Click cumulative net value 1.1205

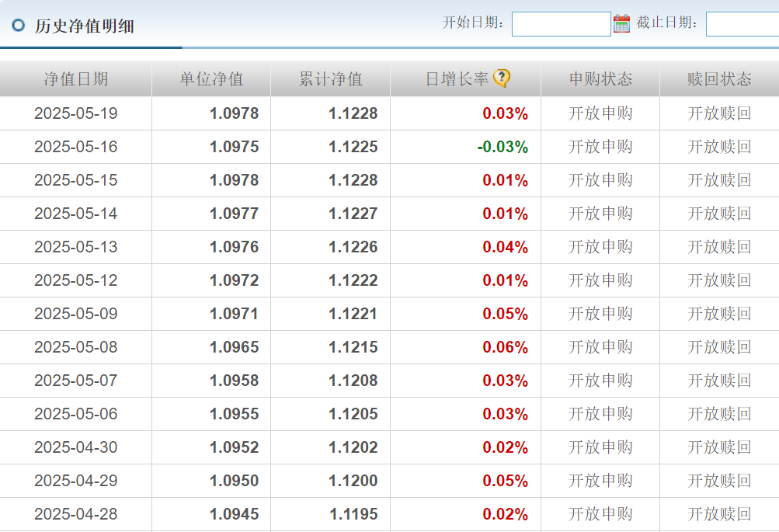[353, 414]
